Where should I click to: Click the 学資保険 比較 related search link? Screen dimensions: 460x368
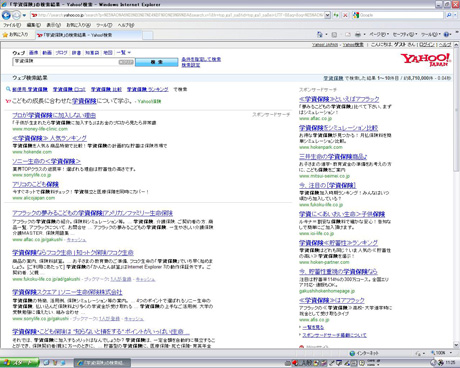107,89
